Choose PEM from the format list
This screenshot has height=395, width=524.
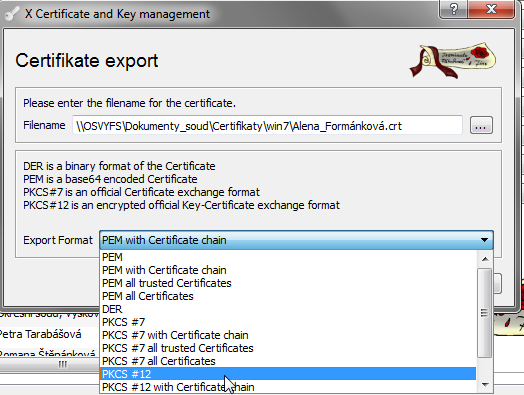[288, 257]
